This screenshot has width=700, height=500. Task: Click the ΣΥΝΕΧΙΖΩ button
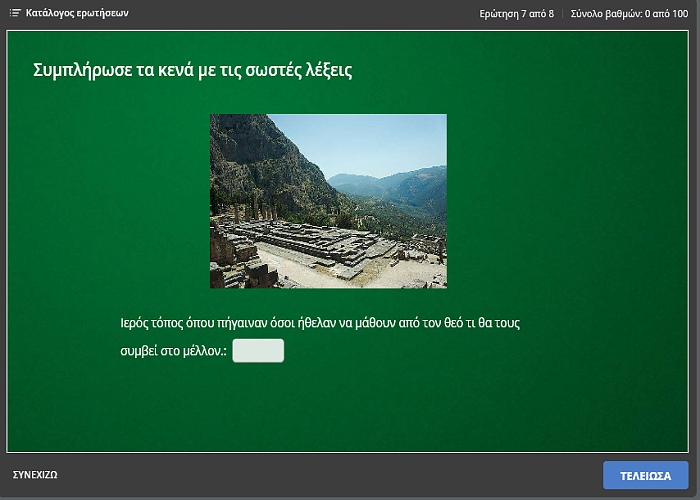pos(35,475)
